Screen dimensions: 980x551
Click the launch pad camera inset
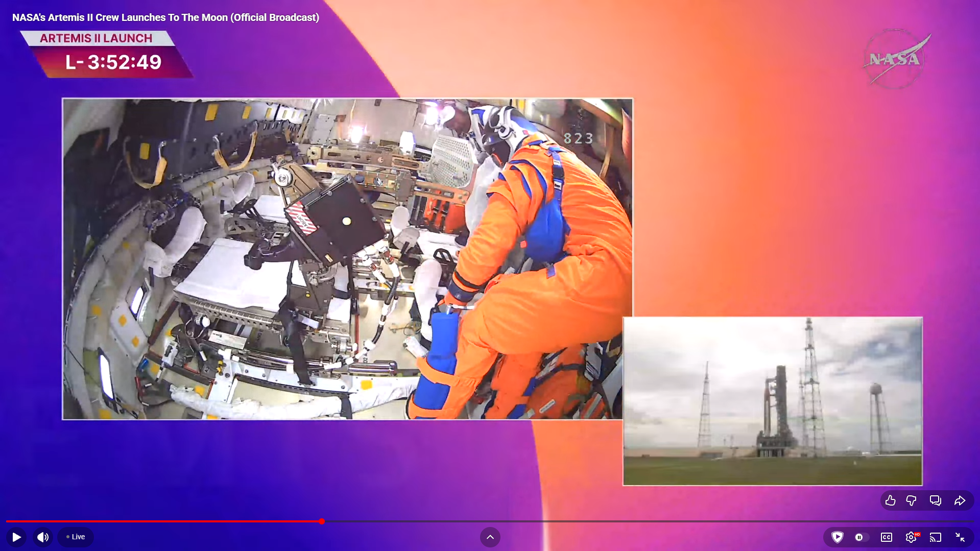tap(773, 401)
